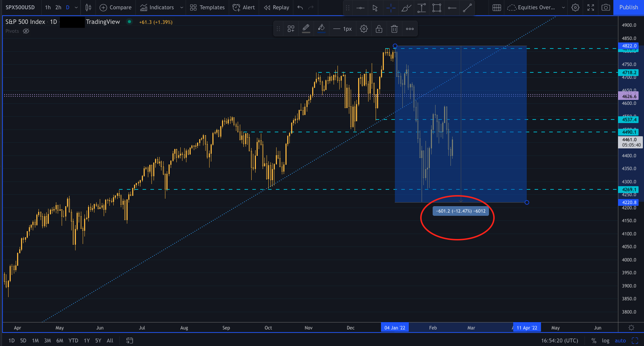This screenshot has width=644, height=346.
Task: Delete the selected drawing with trash icon
Action: point(394,29)
